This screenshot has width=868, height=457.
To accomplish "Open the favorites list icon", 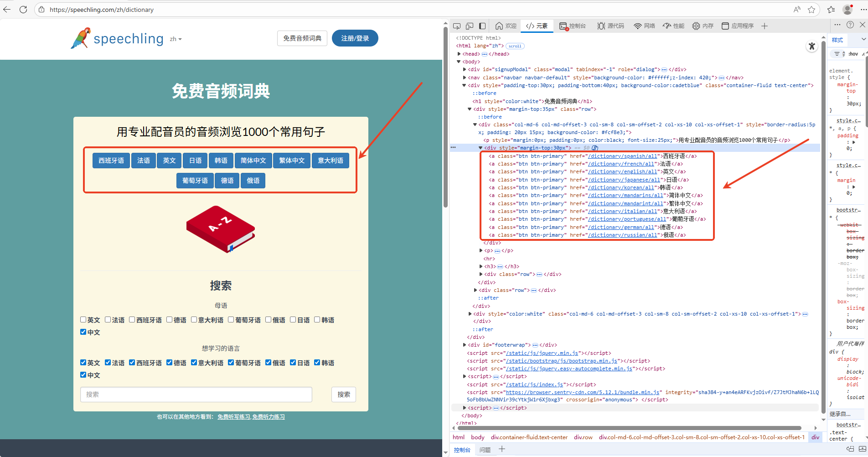I will click(x=831, y=9).
